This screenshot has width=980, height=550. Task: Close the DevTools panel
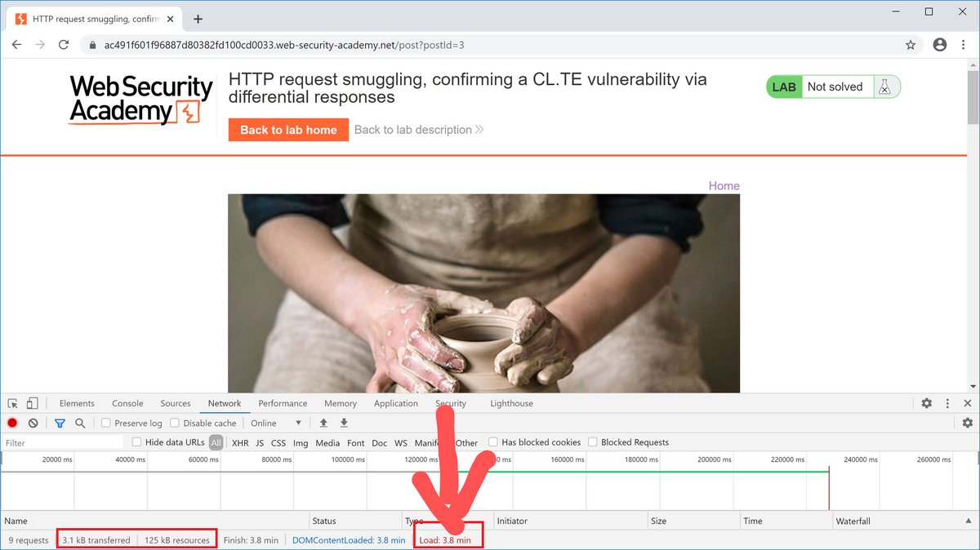tap(968, 403)
